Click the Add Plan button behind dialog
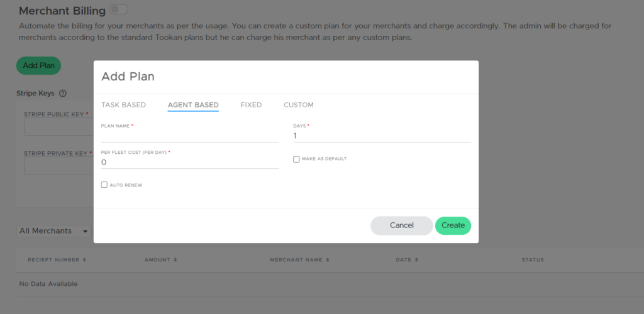This screenshot has width=644, height=314. [38, 65]
